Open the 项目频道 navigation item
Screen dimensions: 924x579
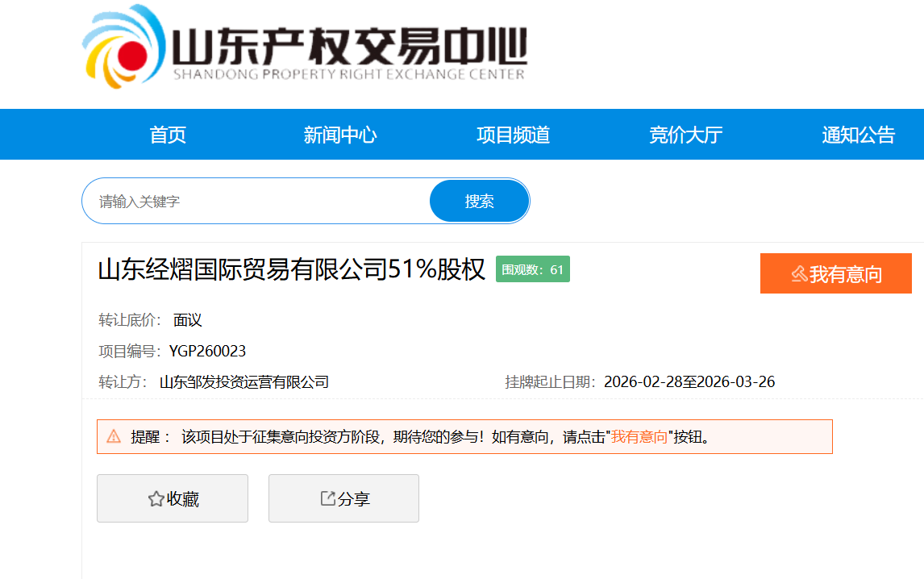coord(513,135)
